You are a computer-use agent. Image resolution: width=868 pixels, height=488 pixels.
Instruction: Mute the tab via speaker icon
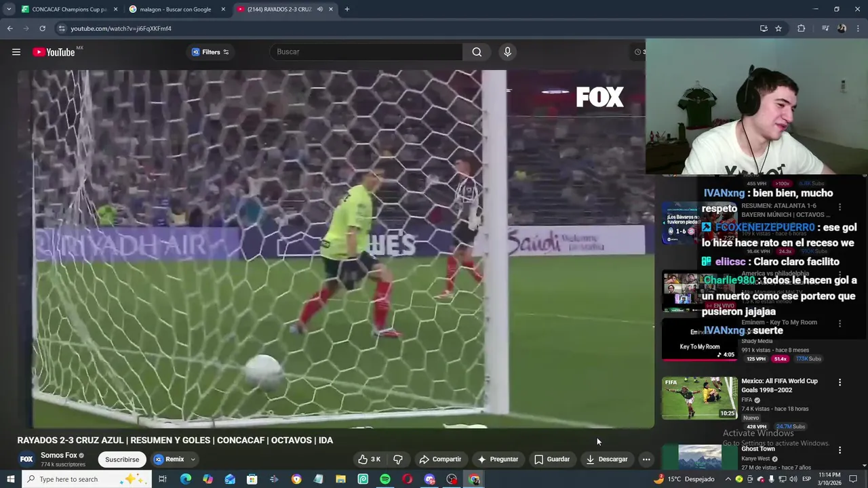tap(319, 9)
